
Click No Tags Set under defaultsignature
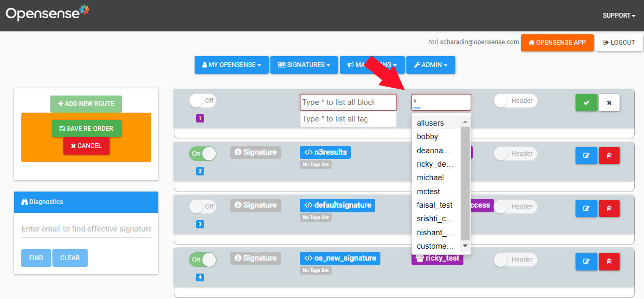(x=316, y=218)
